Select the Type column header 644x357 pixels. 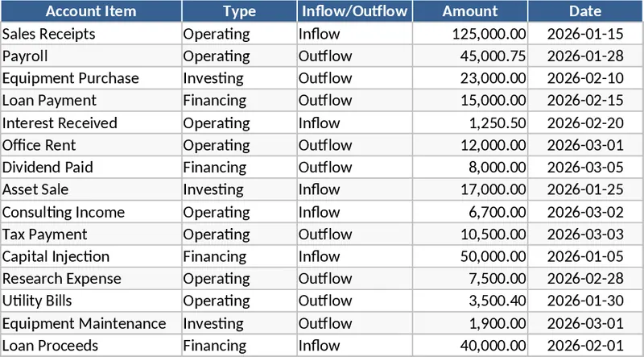pos(238,11)
